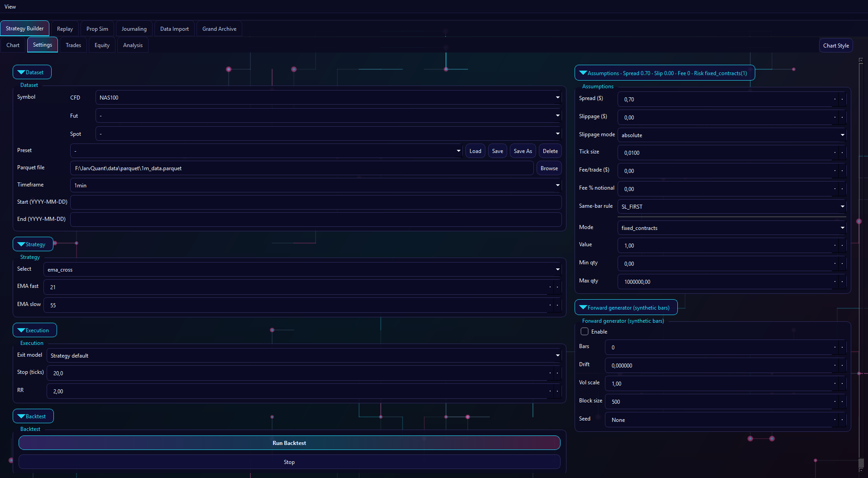Collapse the Backtest section

tap(33, 416)
